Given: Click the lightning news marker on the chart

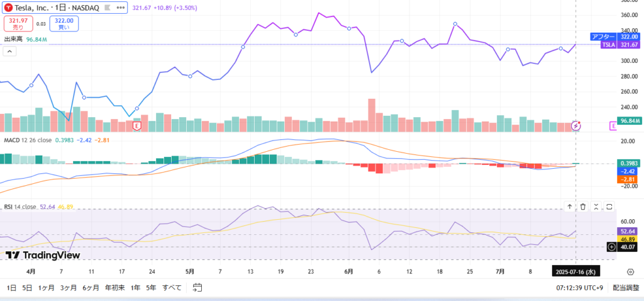Looking at the screenshot, I should tap(577, 125).
